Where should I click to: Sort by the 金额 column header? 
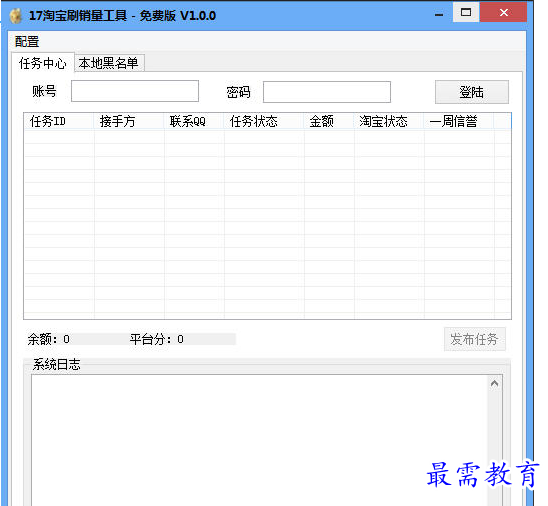pos(329,122)
